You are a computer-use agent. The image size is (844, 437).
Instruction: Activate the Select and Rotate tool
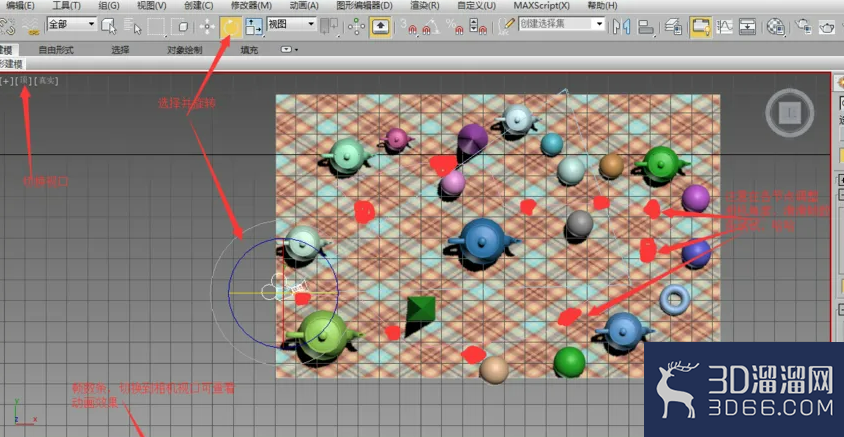[x=231, y=27]
